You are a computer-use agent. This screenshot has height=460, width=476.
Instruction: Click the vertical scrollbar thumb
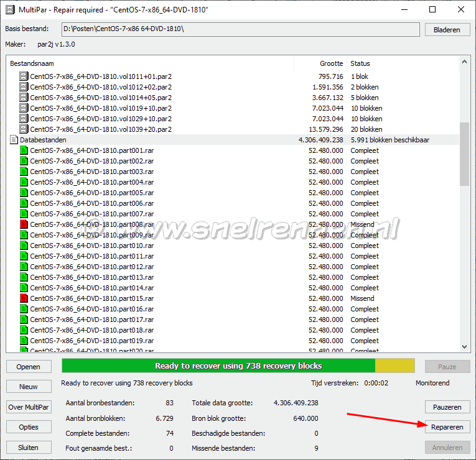464,154
